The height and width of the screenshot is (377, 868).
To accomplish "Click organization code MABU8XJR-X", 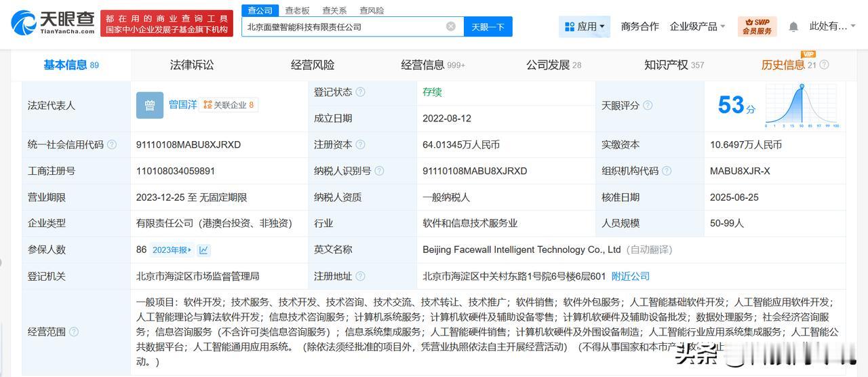I will click(x=740, y=171).
